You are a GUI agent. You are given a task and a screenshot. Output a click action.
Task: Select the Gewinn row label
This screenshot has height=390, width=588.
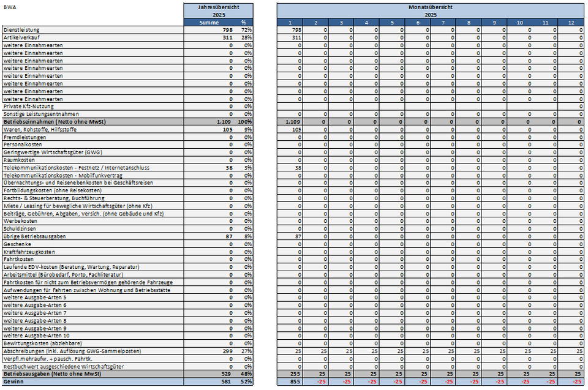13,382
